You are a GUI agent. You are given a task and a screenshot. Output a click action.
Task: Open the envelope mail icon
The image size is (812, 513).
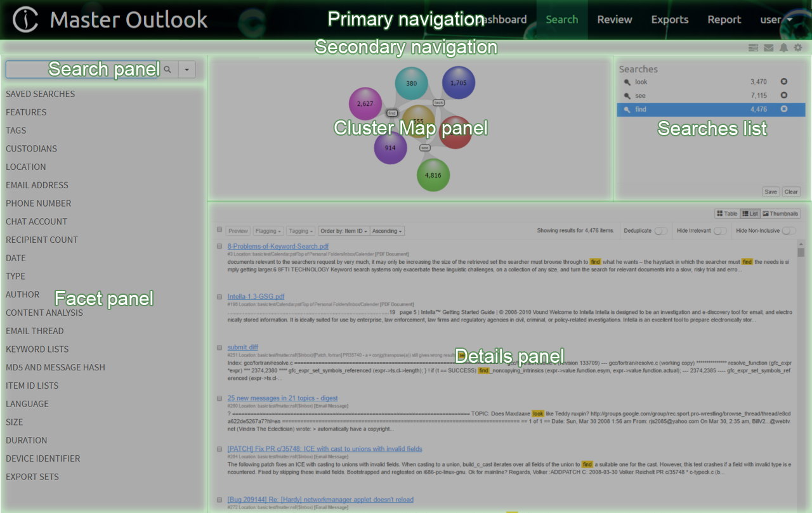(x=768, y=48)
